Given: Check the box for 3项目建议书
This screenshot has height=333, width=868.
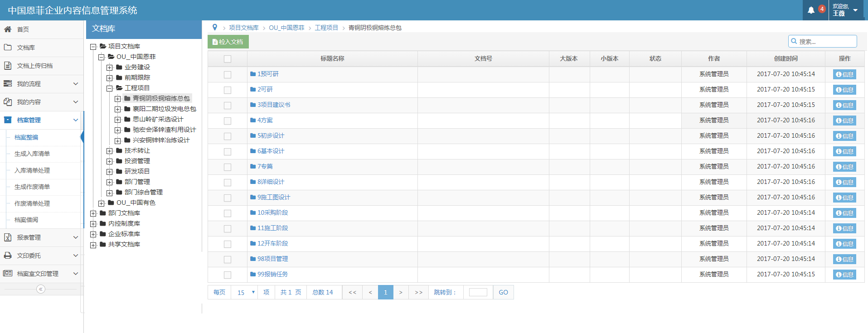Looking at the screenshot, I should tap(228, 106).
